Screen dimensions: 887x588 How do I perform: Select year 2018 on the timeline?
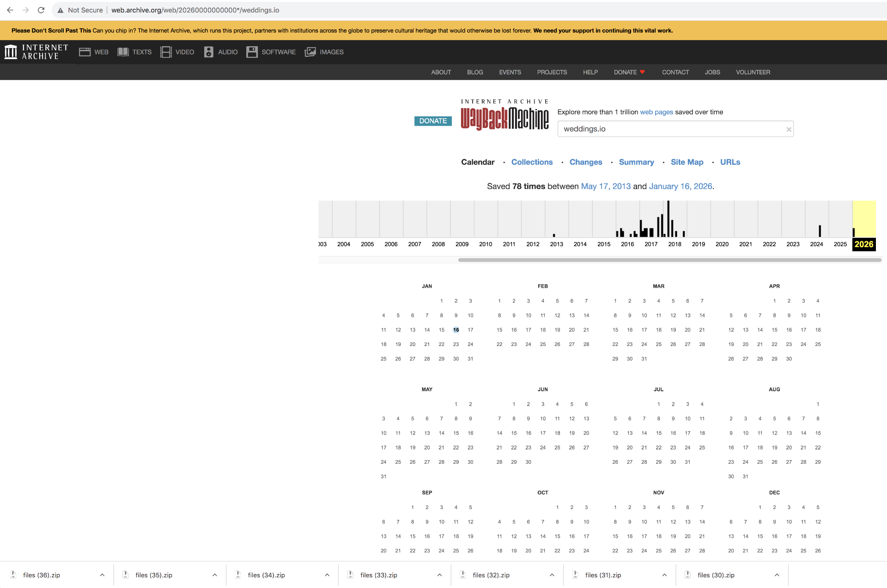click(674, 244)
